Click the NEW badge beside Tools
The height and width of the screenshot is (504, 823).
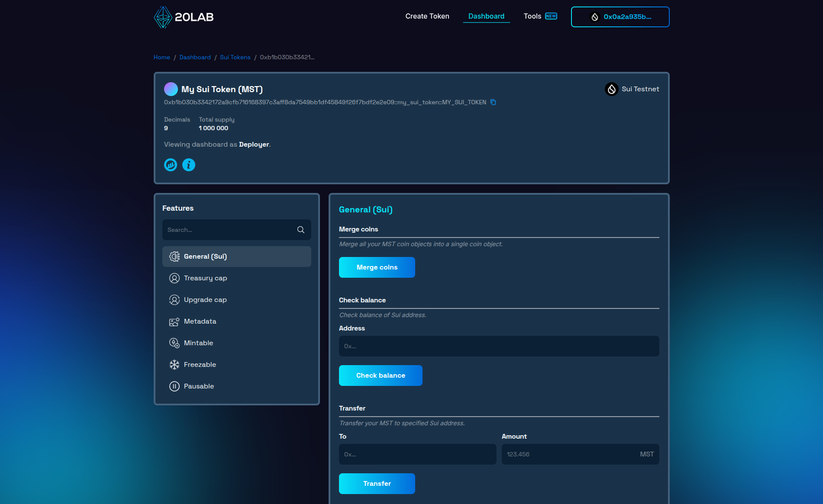pyautogui.click(x=551, y=16)
